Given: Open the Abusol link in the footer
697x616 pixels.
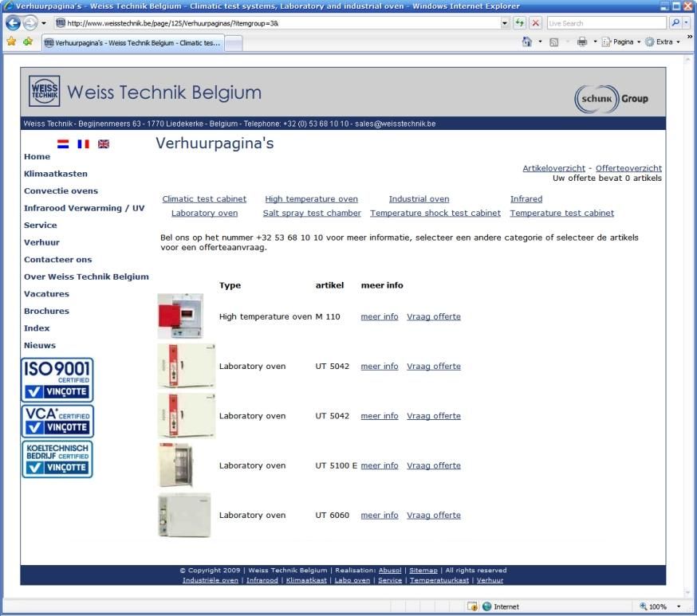Looking at the screenshot, I should pos(390,571).
